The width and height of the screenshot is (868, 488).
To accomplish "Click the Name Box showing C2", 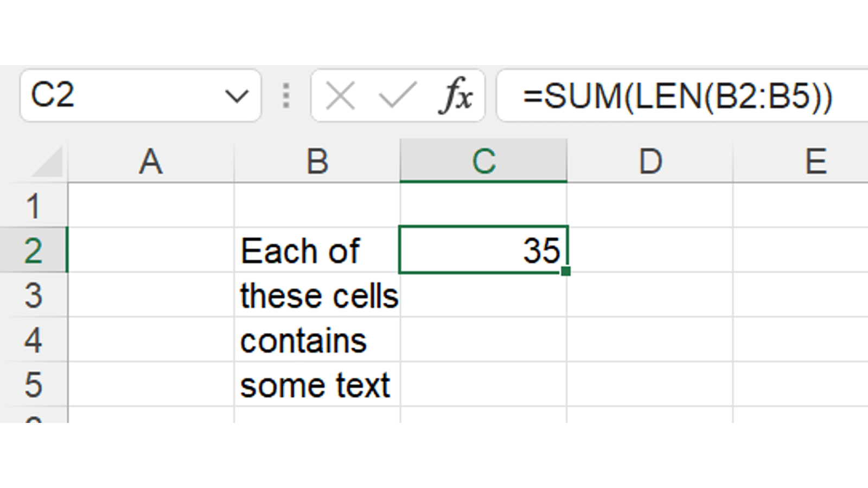I will [x=119, y=96].
